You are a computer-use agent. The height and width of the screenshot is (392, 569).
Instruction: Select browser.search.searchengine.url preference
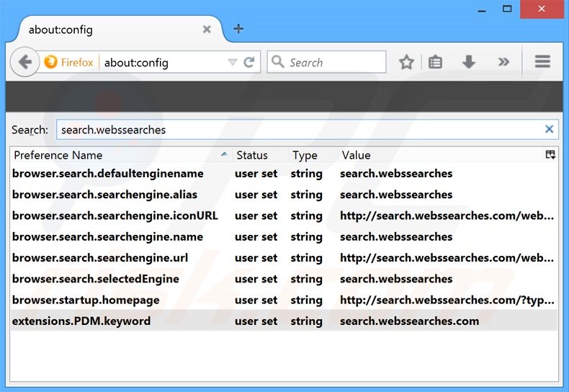(x=284, y=258)
